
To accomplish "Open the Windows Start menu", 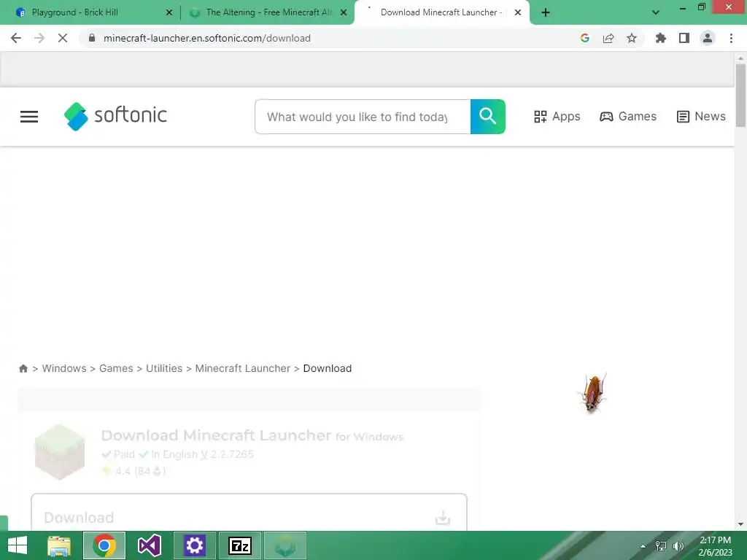I will pyautogui.click(x=18, y=545).
